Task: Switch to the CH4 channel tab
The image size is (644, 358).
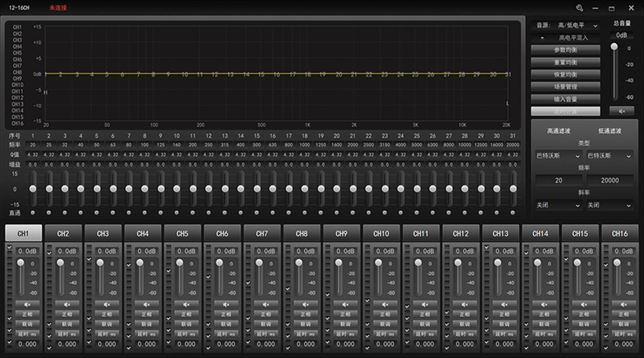Action: click(x=143, y=233)
